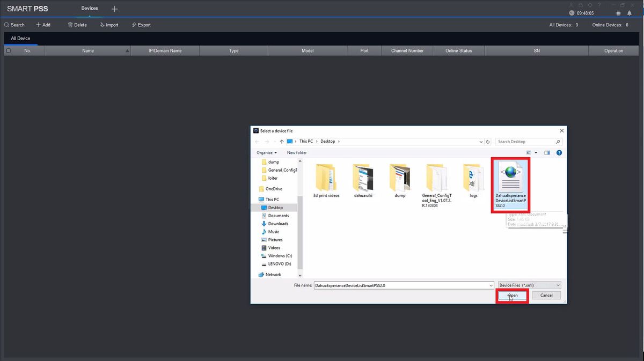Tick the select-all checkbox in table header

click(8, 50)
